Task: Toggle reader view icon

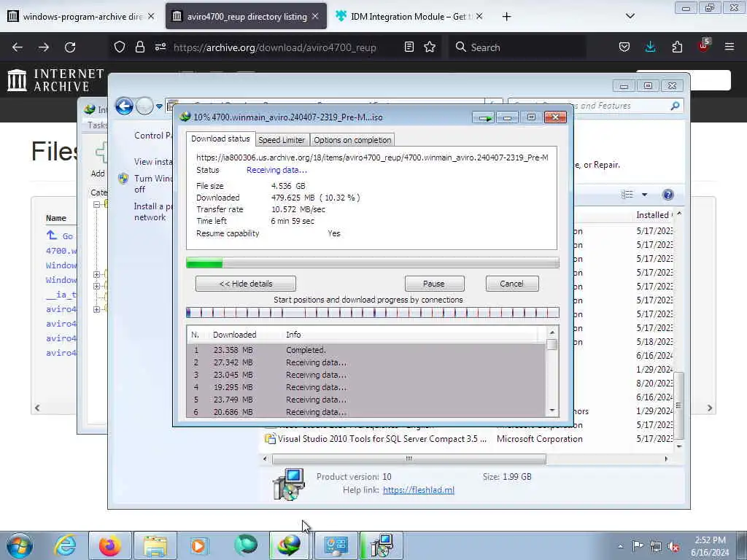Action: 409,47
